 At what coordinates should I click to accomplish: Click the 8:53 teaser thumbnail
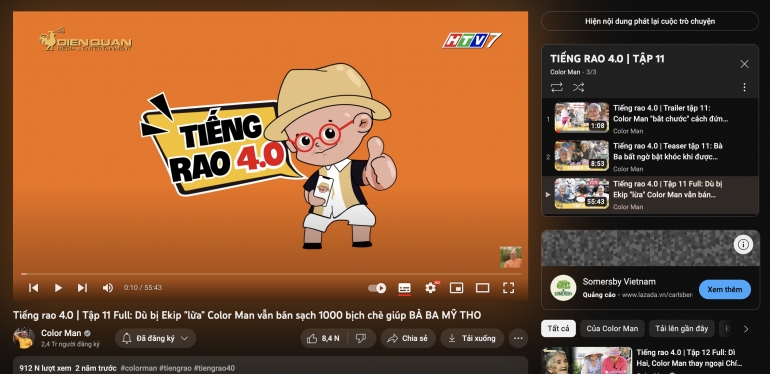pyautogui.click(x=581, y=156)
